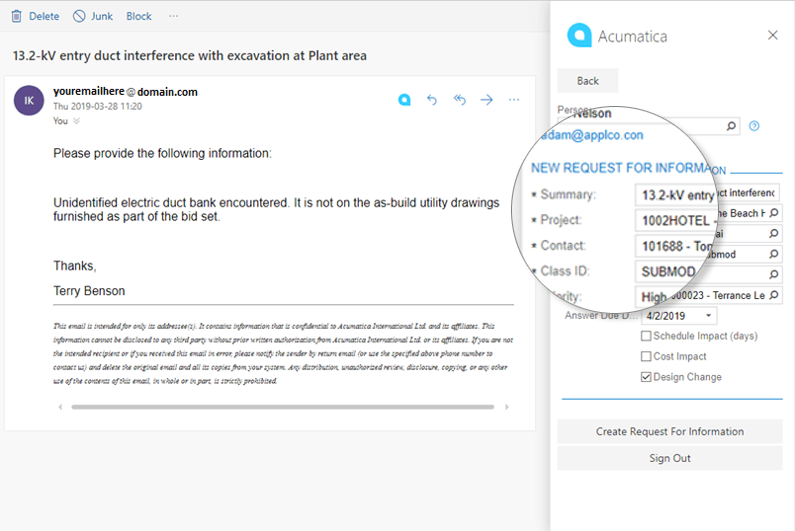Forward the email
This screenshot has width=795, height=531.
487,100
